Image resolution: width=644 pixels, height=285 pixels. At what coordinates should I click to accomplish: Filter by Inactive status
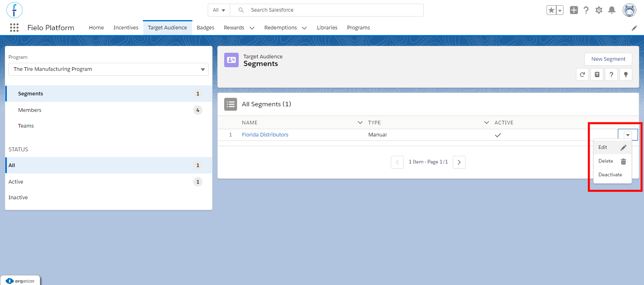pos(109,198)
